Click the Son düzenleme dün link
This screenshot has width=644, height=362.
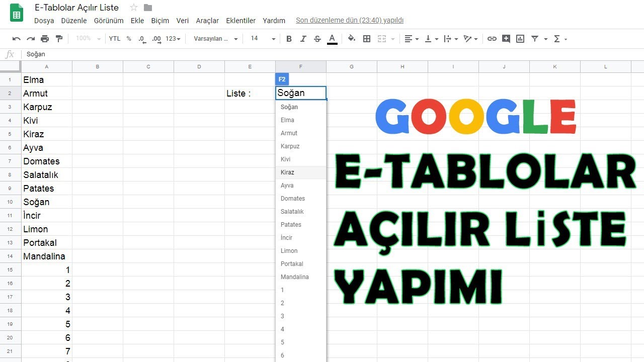point(350,21)
